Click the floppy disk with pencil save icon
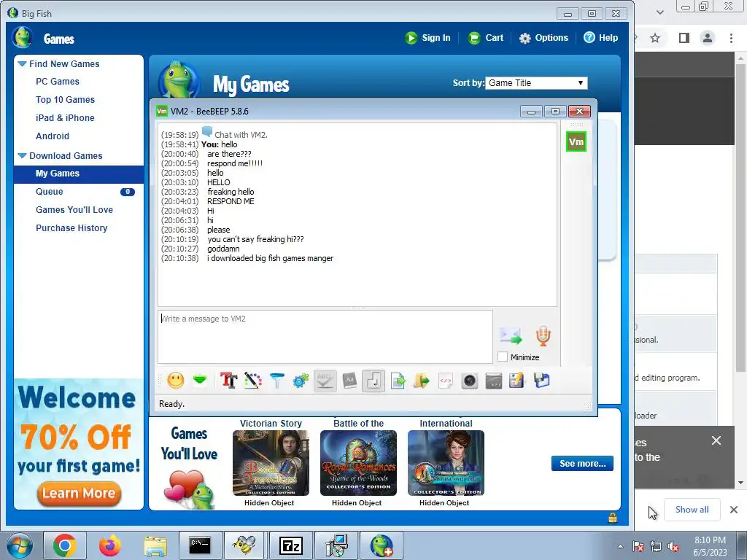Viewport: 747px width, 560px height. (517, 381)
